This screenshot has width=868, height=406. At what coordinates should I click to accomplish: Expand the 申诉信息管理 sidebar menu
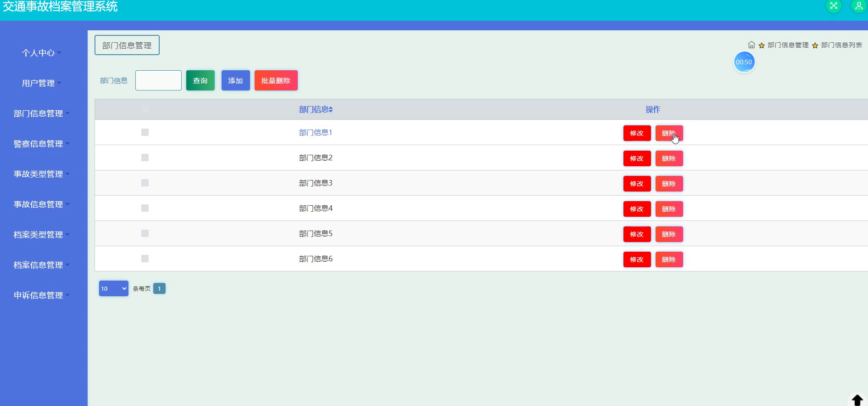pos(41,295)
